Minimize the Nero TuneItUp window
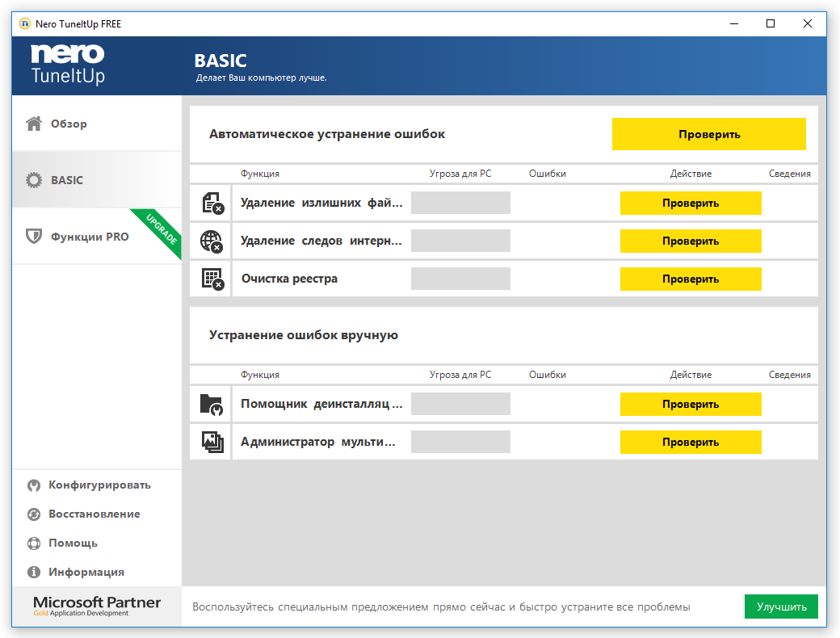Screen dimensions: 840x638 (x=734, y=23)
